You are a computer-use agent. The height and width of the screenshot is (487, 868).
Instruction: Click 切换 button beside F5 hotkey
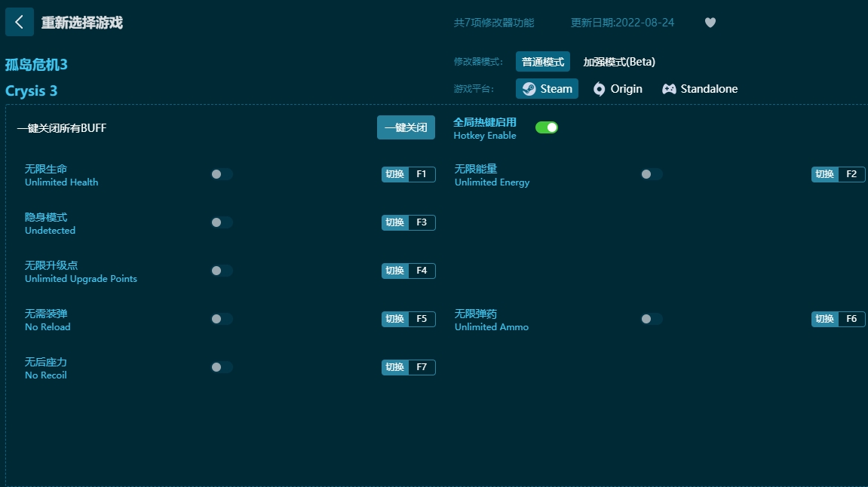[394, 319]
